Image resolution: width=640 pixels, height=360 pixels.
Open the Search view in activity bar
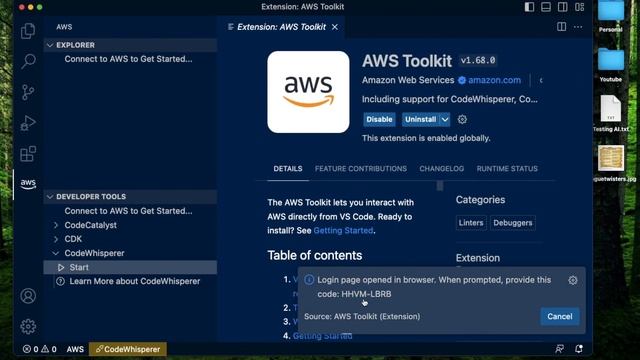click(x=28, y=61)
